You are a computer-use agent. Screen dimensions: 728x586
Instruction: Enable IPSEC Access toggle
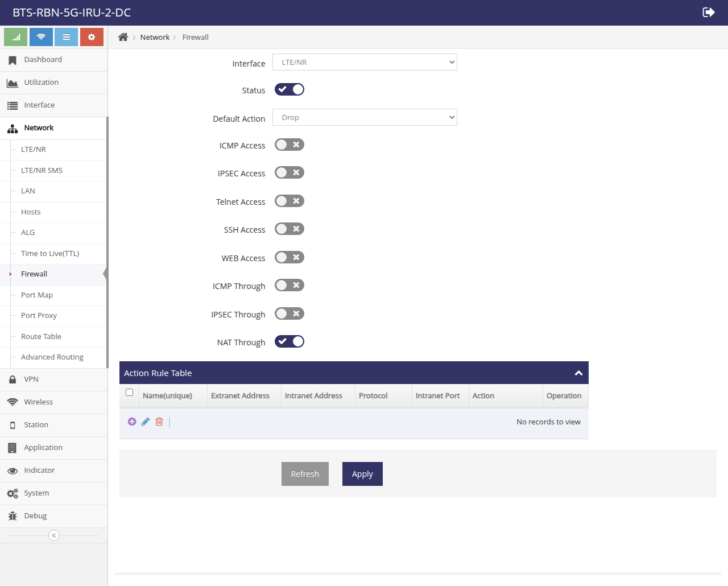pyautogui.click(x=289, y=172)
